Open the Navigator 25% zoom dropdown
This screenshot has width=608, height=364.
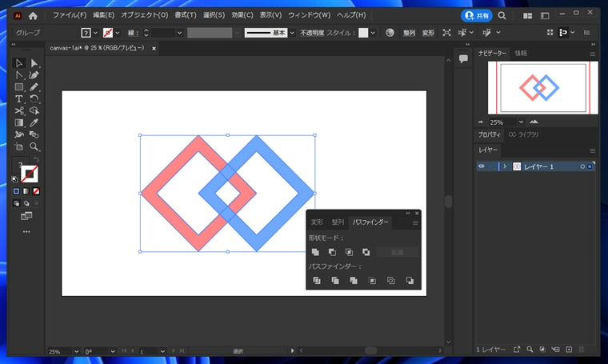pyautogui.click(x=521, y=122)
